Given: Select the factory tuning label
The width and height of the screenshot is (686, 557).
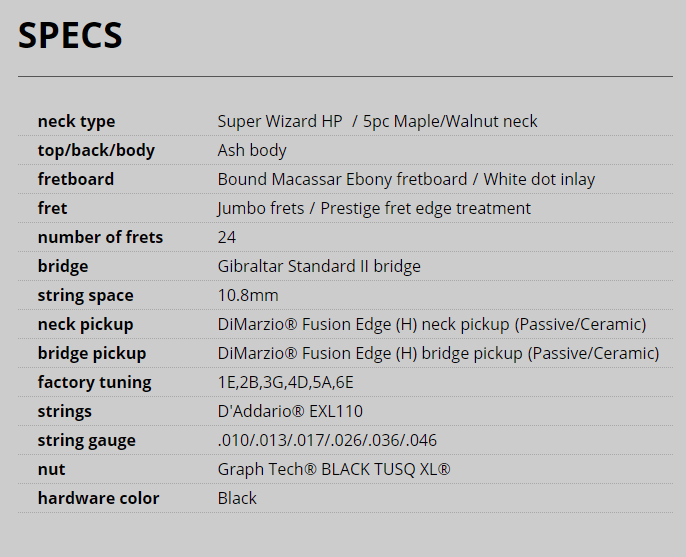Looking at the screenshot, I should click(x=94, y=382).
